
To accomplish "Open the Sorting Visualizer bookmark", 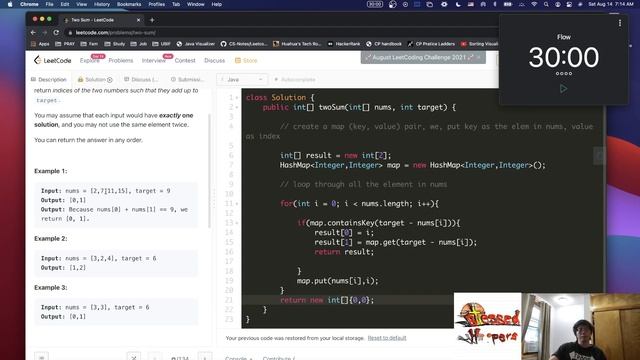I will point(479,44).
